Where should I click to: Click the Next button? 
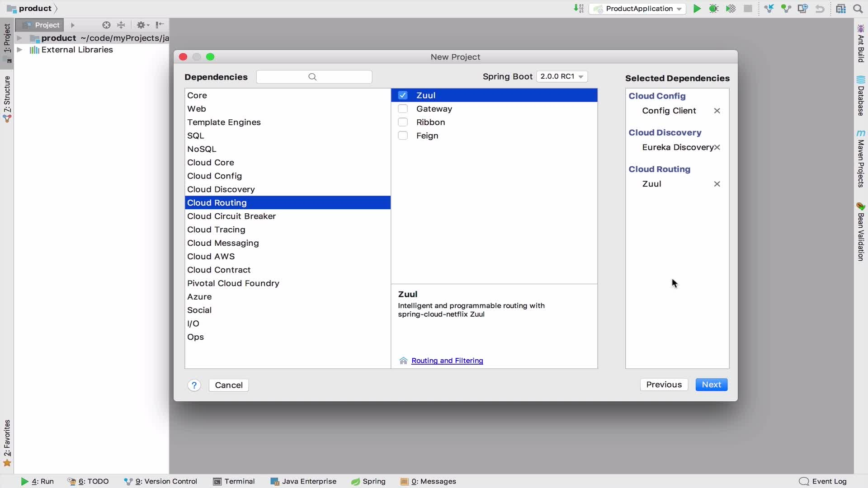(711, 385)
